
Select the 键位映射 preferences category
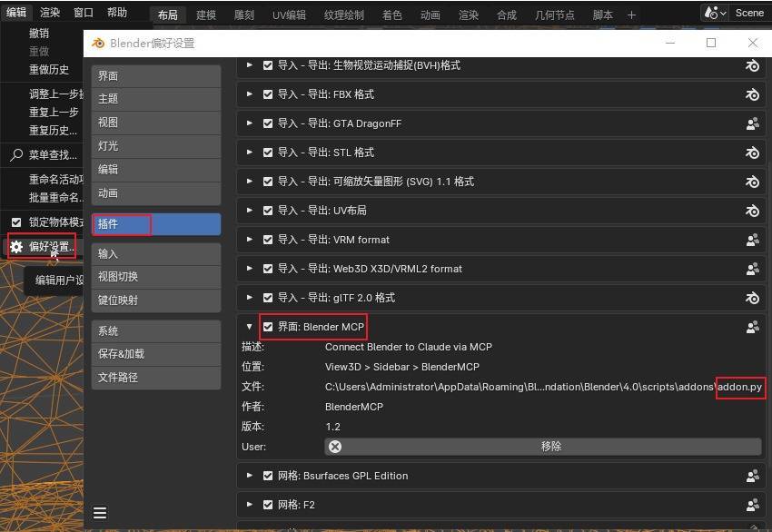click(156, 300)
